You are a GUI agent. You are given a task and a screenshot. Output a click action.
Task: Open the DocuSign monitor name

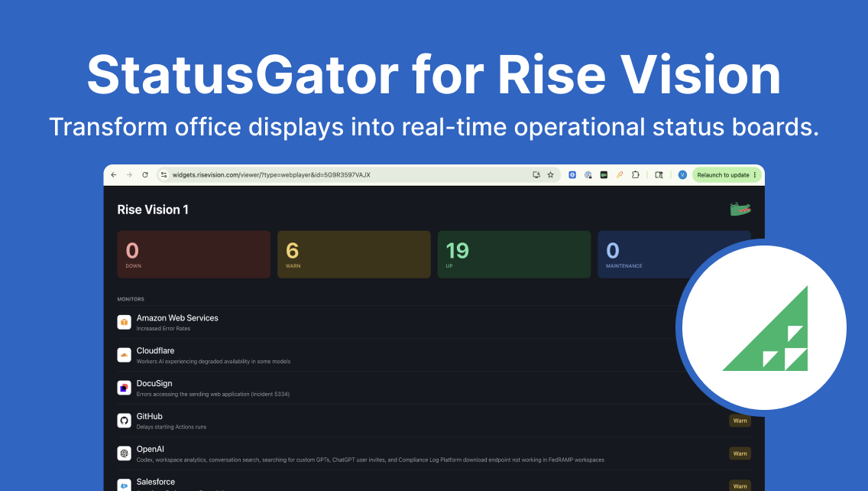coord(154,383)
